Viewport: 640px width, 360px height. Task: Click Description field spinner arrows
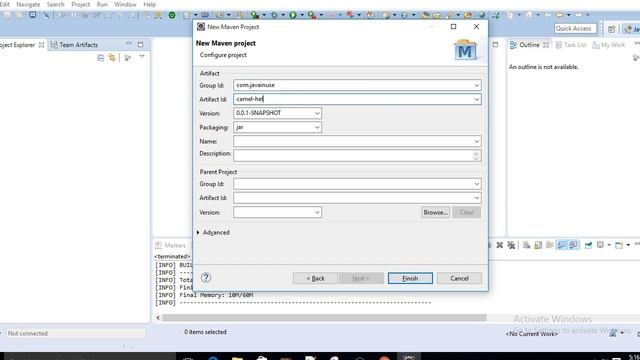tap(476, 156)
